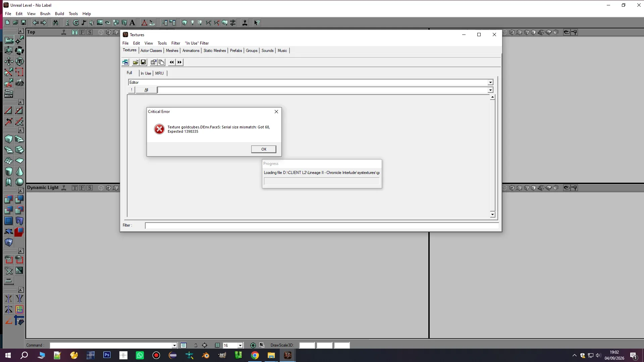The image size is (644, 362).
Task: Toggle grid snapping icon beside grid size
Action: 217,345
